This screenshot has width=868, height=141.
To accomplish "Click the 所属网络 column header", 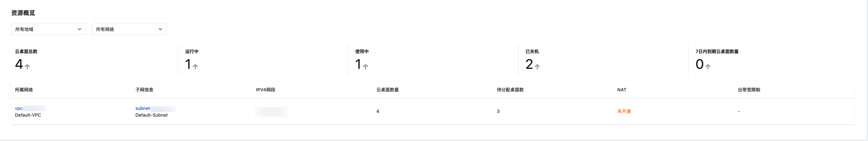I will pos(24,90).
